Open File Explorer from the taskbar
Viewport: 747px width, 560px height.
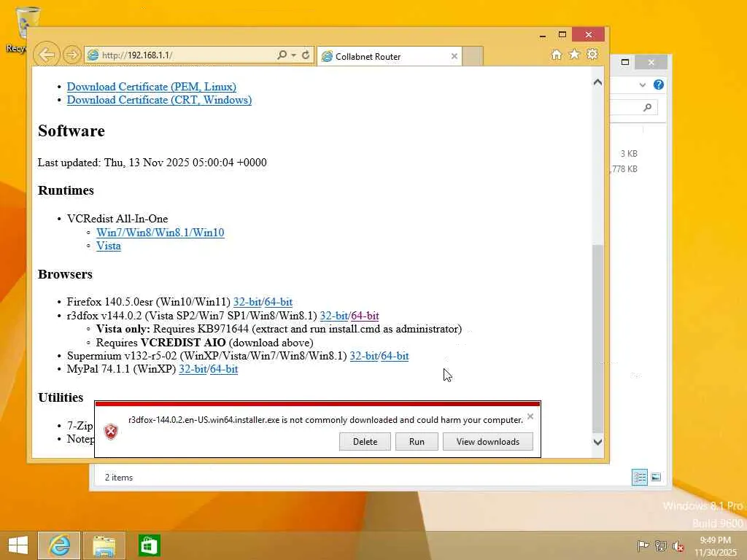[104, 545]
